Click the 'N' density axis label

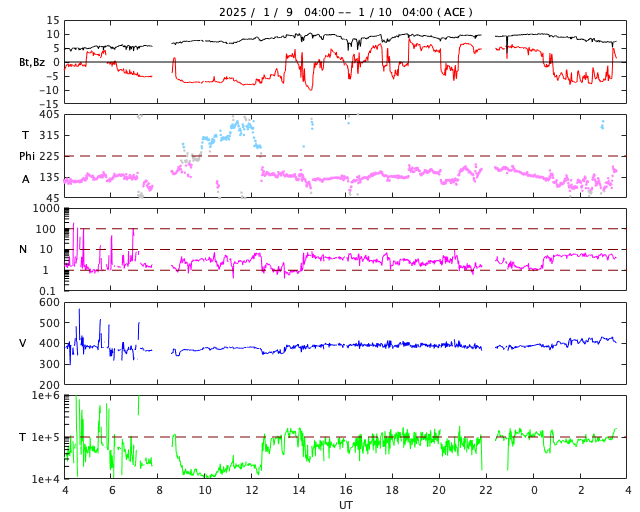pyautogui.click(x=23, y=249)
